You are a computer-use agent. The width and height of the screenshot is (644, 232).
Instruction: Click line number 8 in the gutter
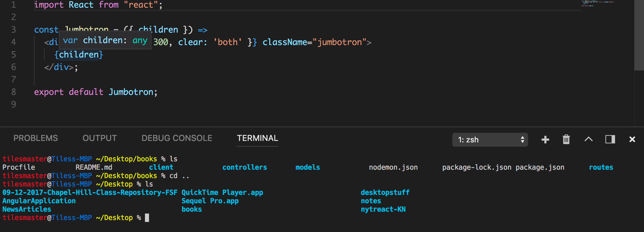(x=13, y=92)
